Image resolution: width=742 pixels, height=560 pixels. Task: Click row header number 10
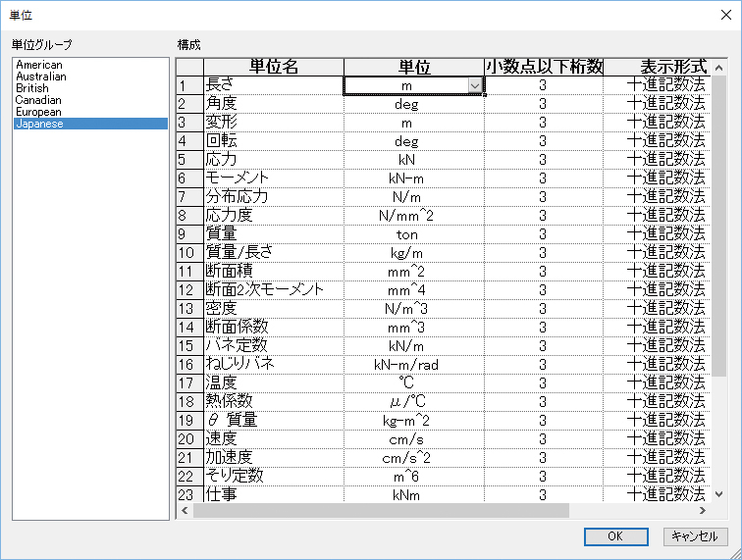[x=189, y=253]
